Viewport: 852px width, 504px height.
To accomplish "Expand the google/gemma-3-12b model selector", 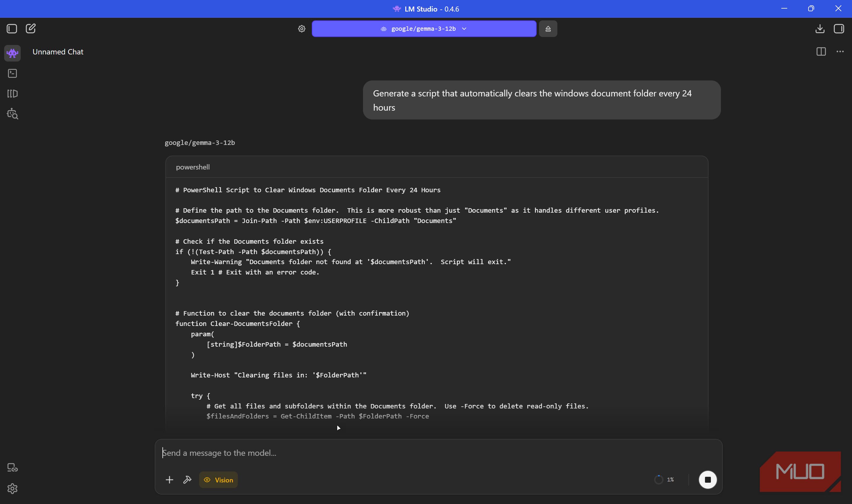I will (x=424, y=29).
